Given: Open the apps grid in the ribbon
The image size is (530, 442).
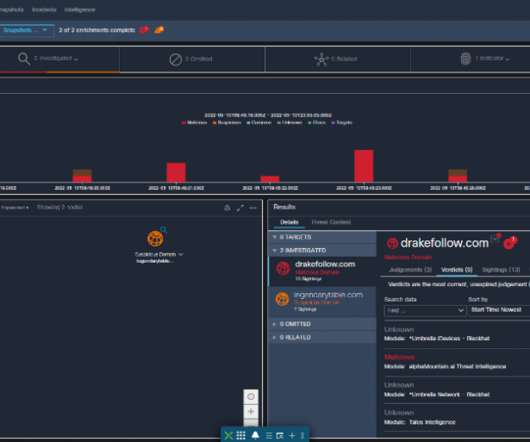Looking at the screenshot, I should (241, 435).
